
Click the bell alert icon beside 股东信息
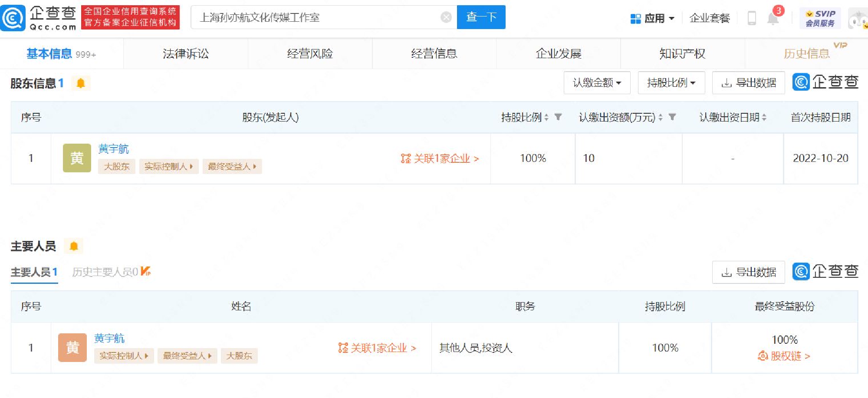click(x=81, y=83)
